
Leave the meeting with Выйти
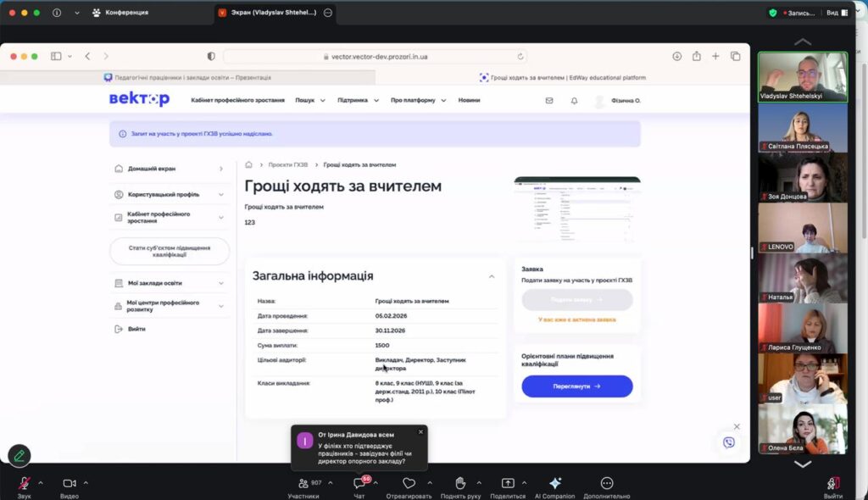(x=832, y=484)
